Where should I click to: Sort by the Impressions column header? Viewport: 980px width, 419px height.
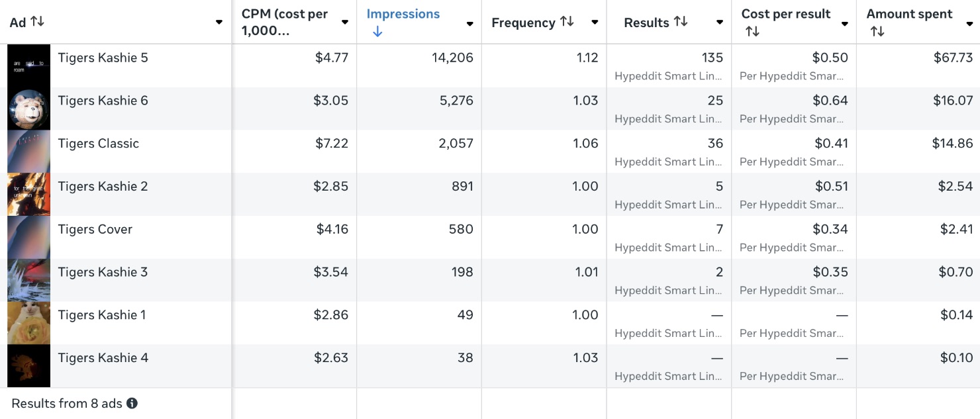(403, 15)
